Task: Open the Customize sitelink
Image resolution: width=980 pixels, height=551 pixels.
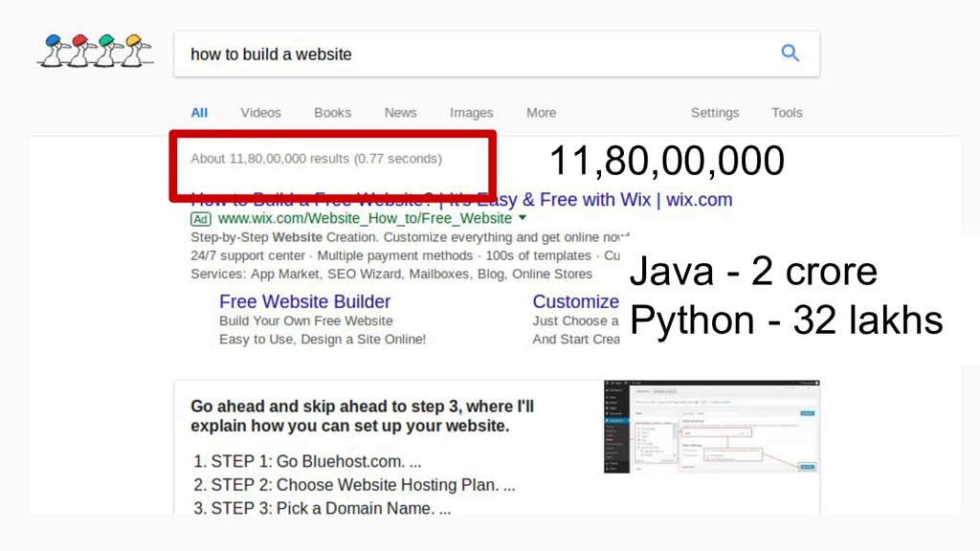Action: 575,301
